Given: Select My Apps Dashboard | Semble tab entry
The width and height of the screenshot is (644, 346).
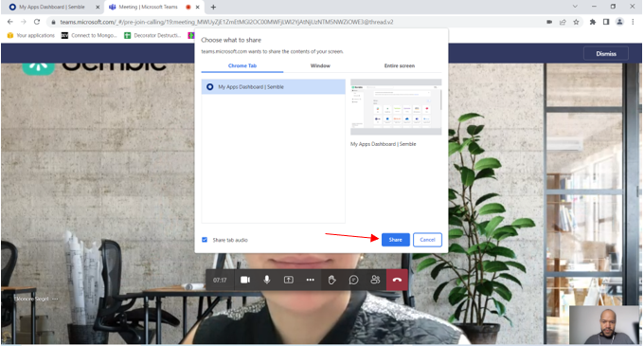Looking at the screenshot, I should point(273,86).
